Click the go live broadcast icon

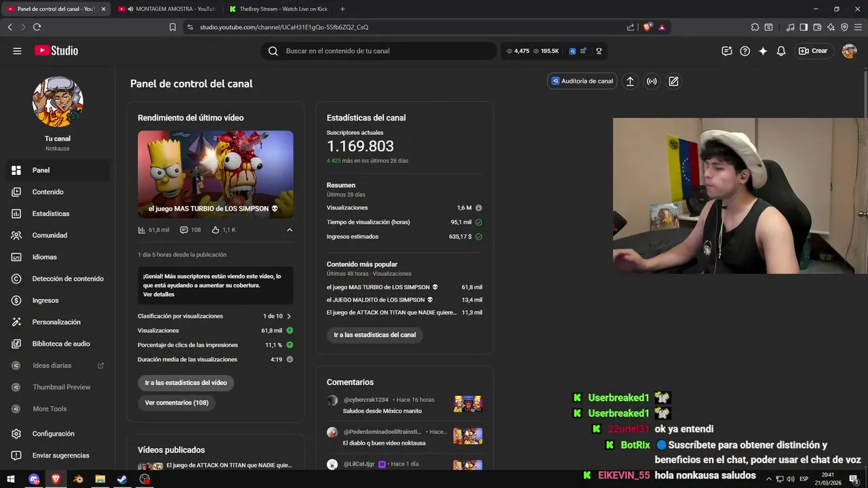pos(652,81)
